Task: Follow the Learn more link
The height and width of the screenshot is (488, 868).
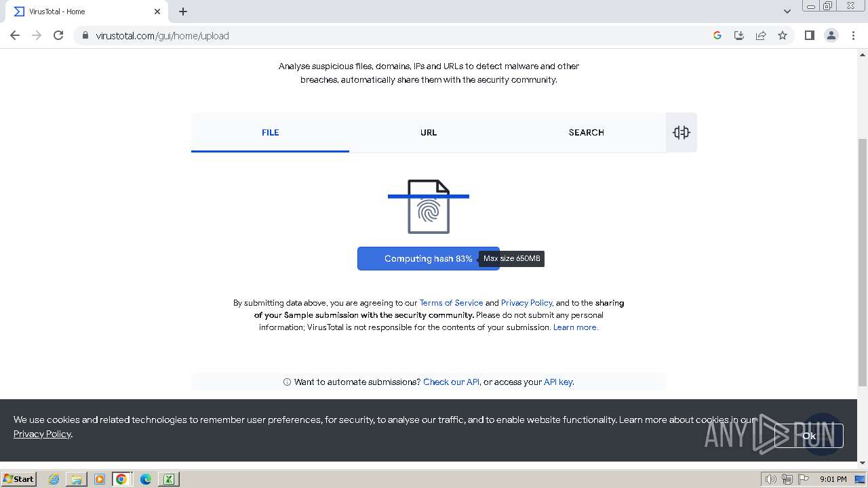Action: [575, 327]
